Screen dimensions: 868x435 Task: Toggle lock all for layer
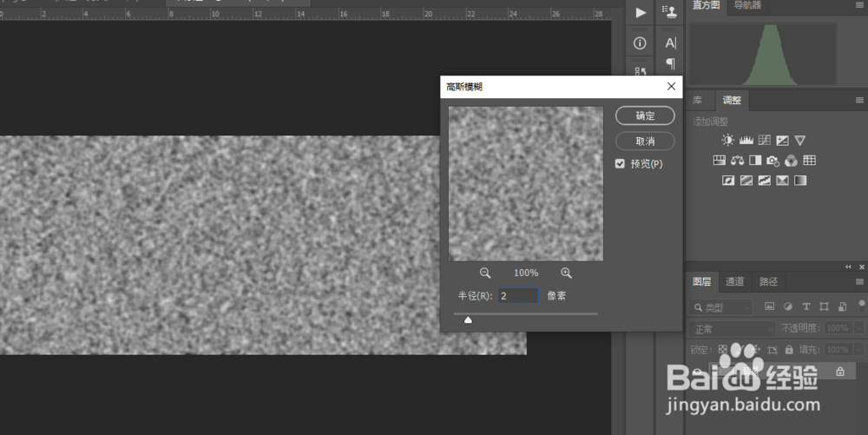pos(789,350)
